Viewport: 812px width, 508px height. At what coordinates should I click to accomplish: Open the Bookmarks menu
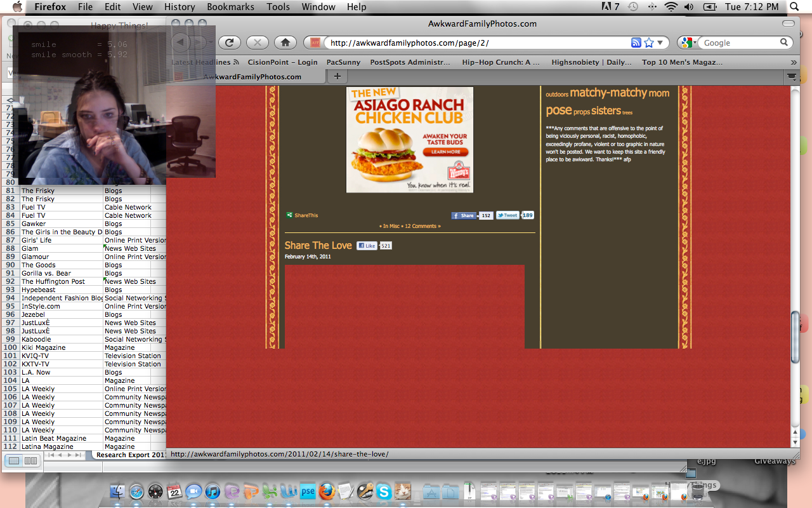[230, 7]
